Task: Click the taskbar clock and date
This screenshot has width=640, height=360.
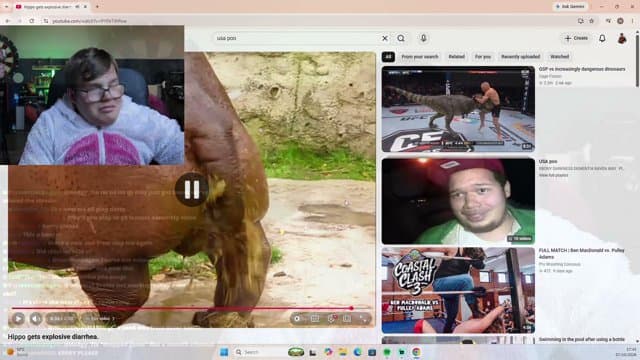Action: (625, 352)
